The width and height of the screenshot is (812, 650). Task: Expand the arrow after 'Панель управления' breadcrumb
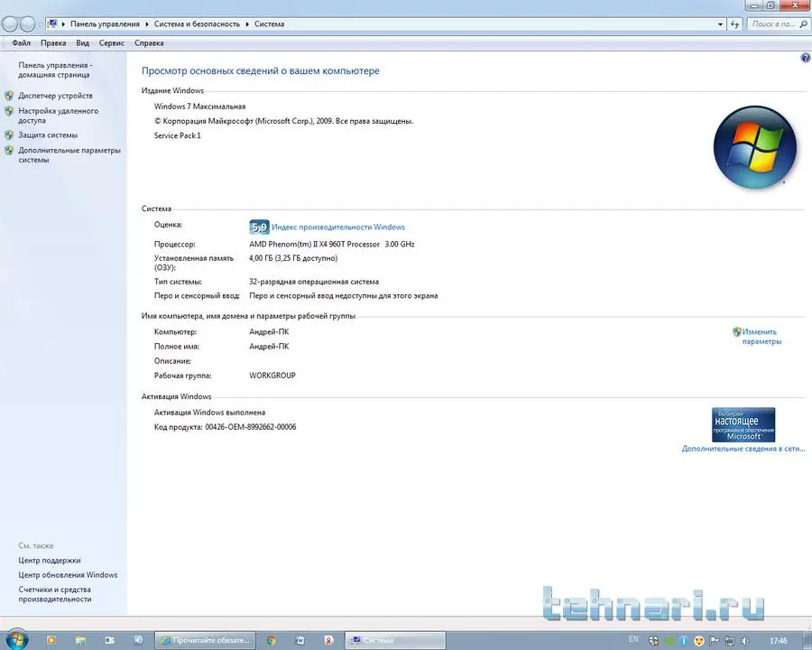click(147, 23)
